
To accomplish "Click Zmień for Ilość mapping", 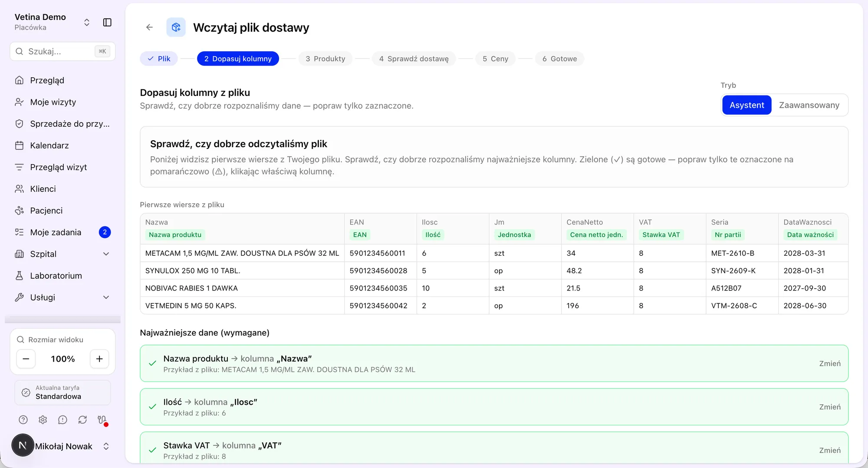I will coord(829,407).
